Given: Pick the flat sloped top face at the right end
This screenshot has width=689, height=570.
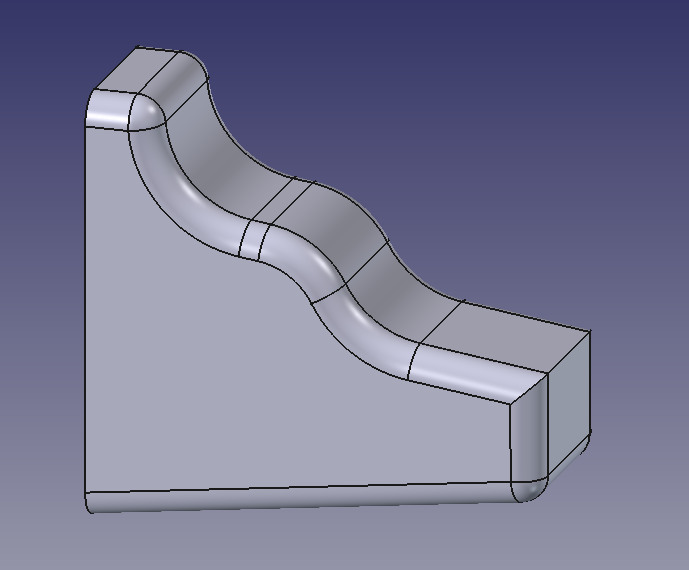Looking at the screenshot, I should tap(505, 336).
